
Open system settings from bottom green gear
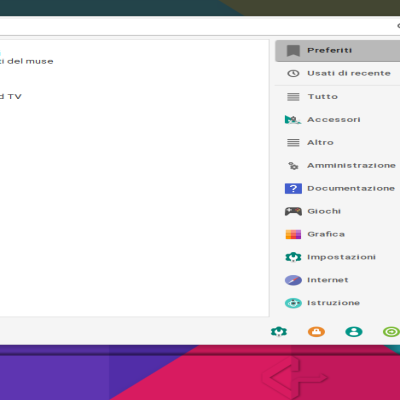click(279, 332)
